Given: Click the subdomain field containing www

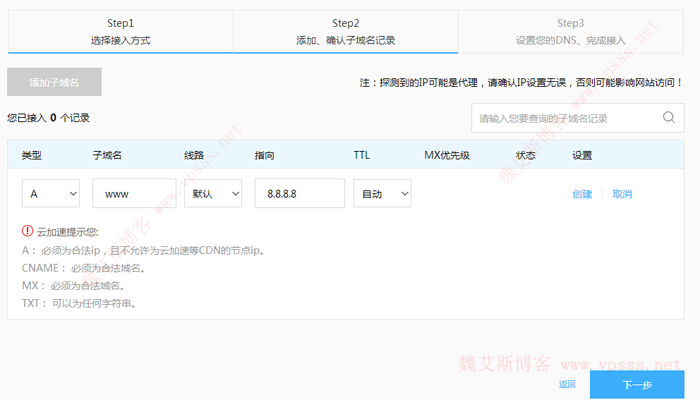Looking at the screenshot, I should (x=134, y=194).
